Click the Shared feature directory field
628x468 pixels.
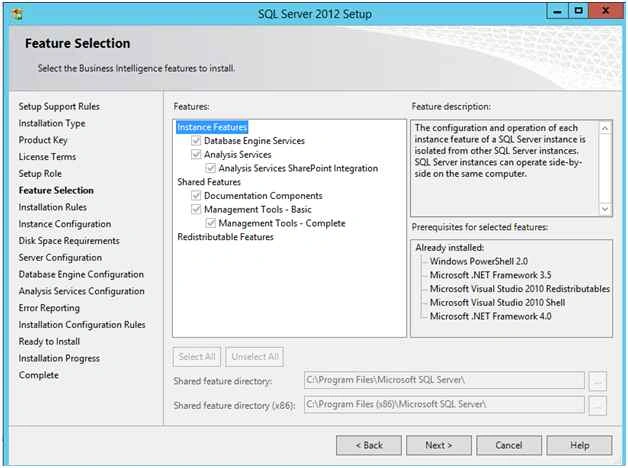444,380
